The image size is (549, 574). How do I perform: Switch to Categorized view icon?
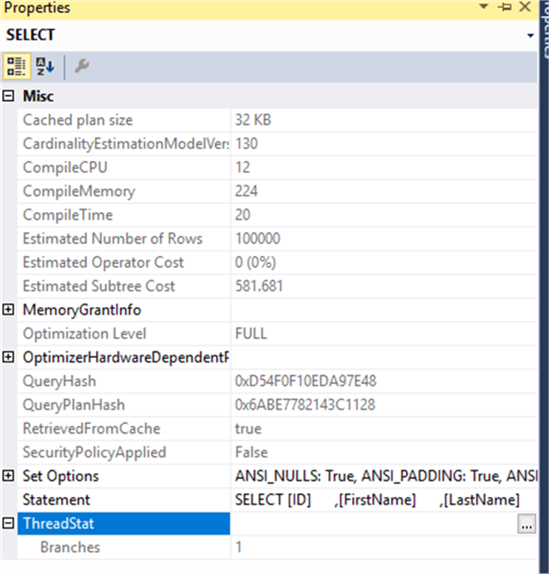[16, 66]
